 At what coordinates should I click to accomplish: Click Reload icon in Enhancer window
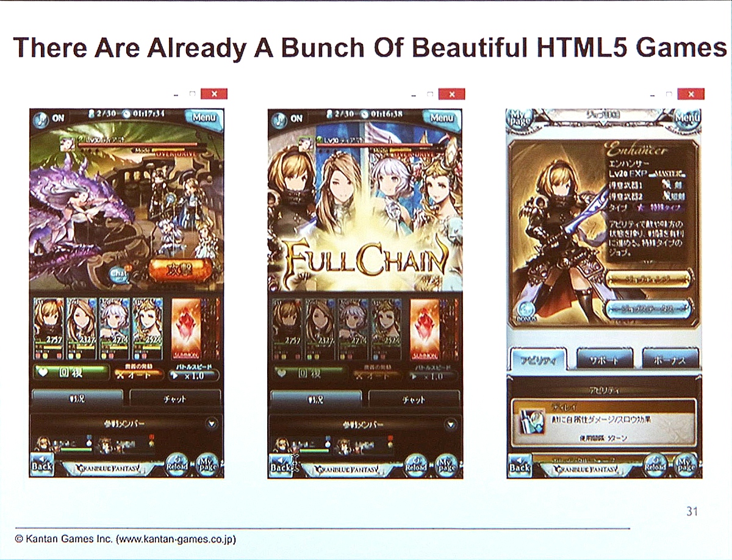click(x=655, y=465)
